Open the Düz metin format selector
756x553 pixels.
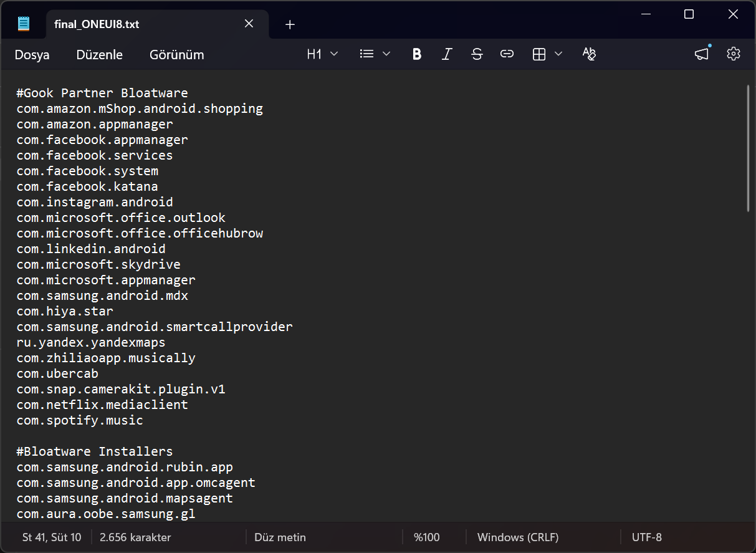[x=280, y=537]
